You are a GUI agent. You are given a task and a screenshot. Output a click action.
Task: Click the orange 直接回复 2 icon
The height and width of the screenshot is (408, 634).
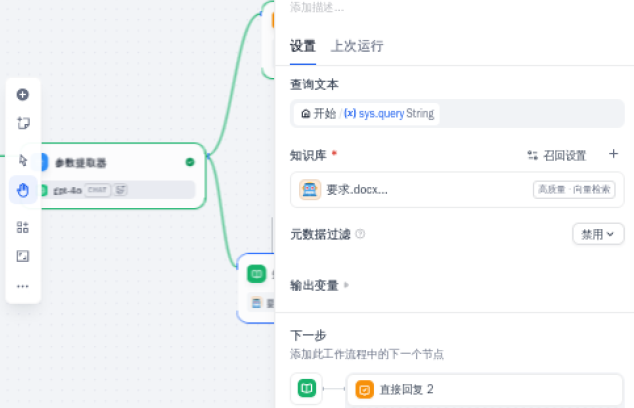(x=364, y=390)
